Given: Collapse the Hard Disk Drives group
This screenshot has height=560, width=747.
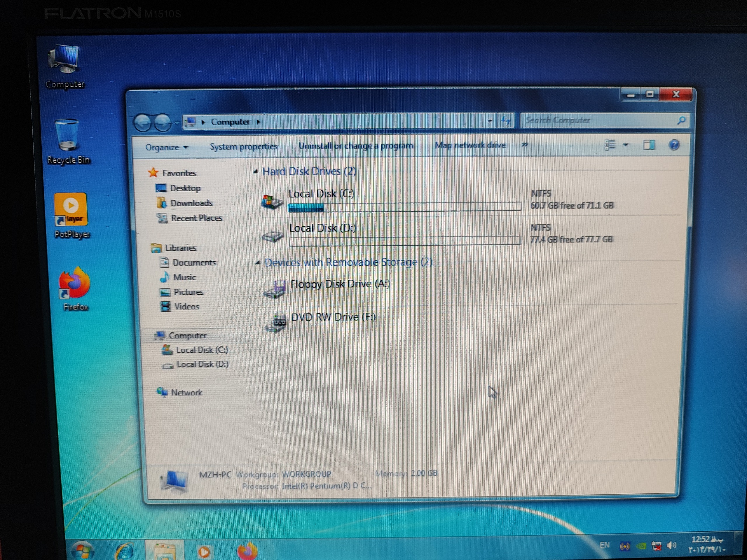Looking at the screenshot, I should coord(256,172).
